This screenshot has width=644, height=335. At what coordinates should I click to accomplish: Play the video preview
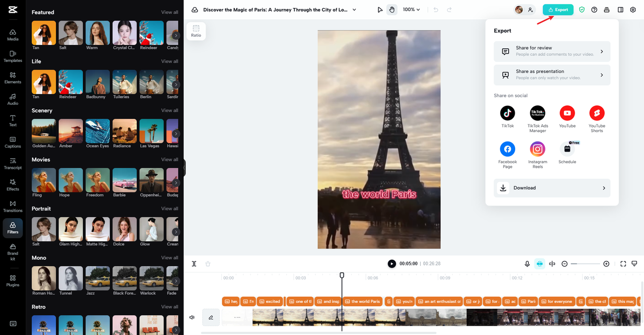391,263
